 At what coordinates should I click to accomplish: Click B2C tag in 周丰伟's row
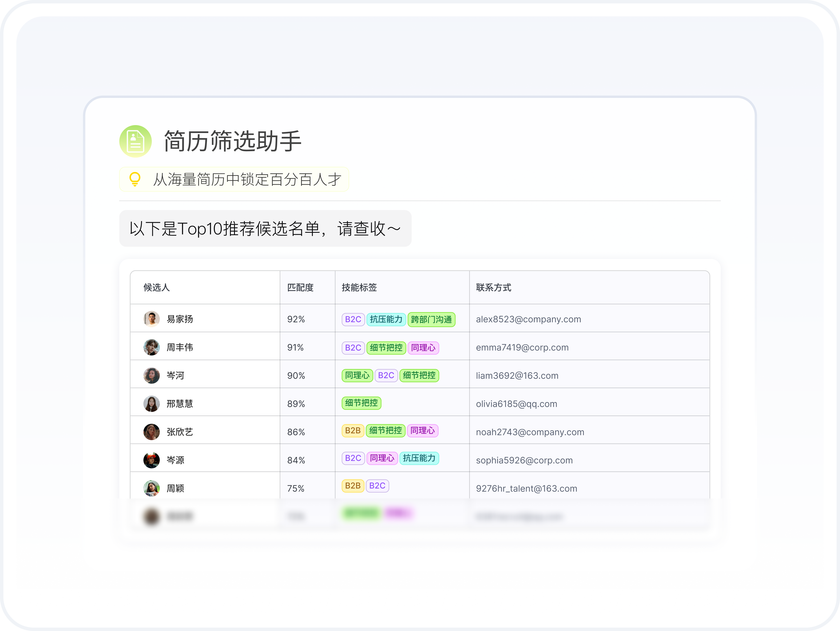pos(353,348)
